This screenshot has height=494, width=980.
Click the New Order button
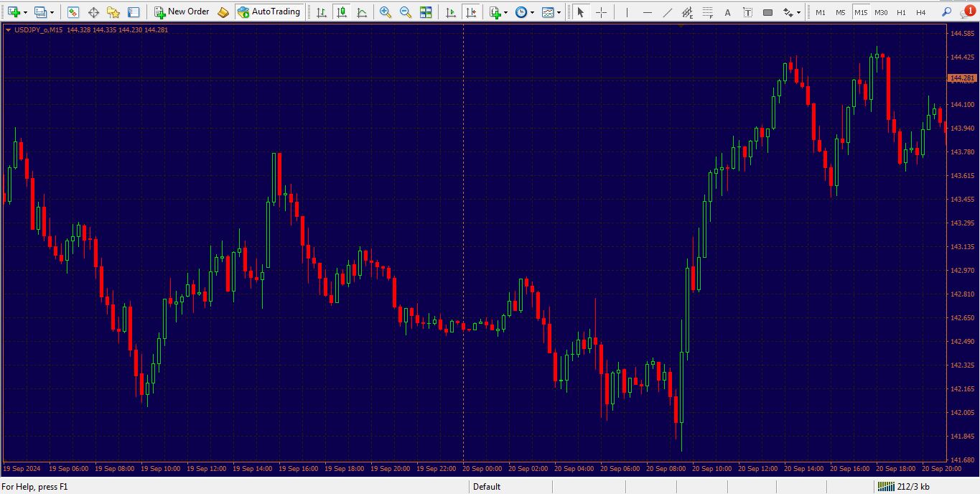tap(182, 12)
